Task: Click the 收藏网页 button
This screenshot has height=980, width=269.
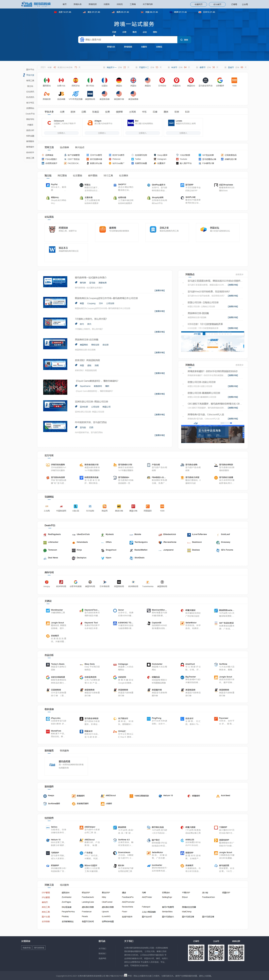Action: pyautogui.click(x=199, y=4)
